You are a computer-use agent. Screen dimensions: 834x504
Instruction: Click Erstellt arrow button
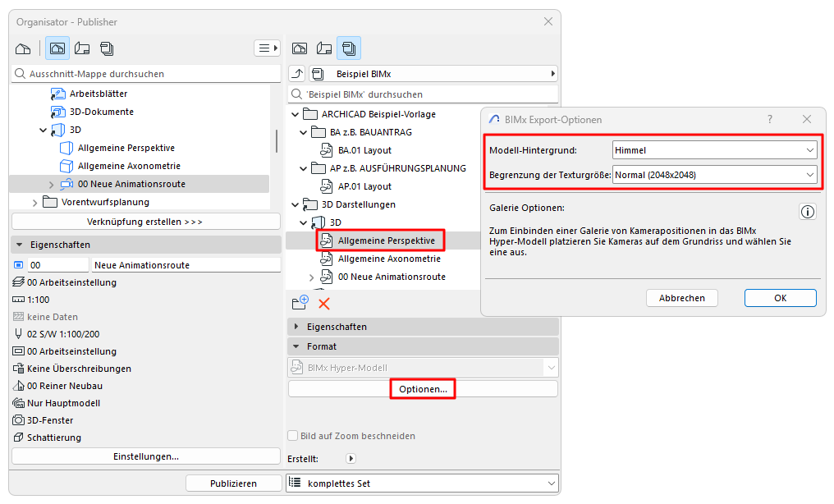pyautogui.click(x=351, y=458)
